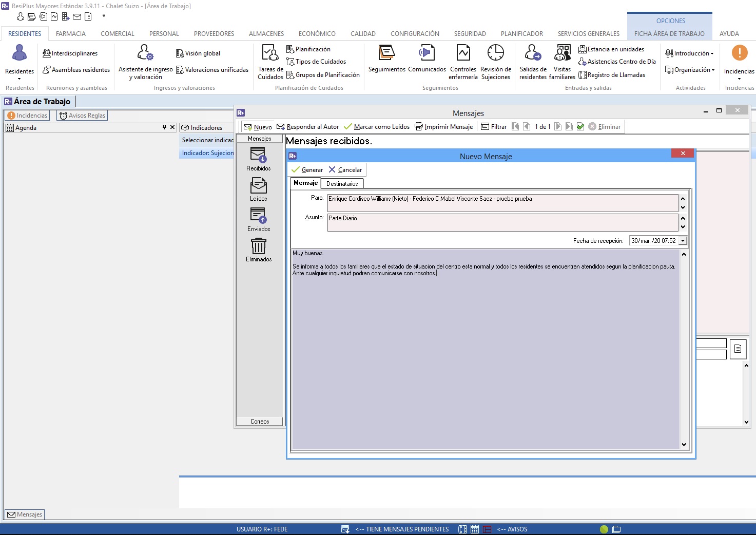The height and width of the screenshot is (535, 756).
Task: Click Cancelar in Nuevo Mensaje
Action: coord(345,170)
